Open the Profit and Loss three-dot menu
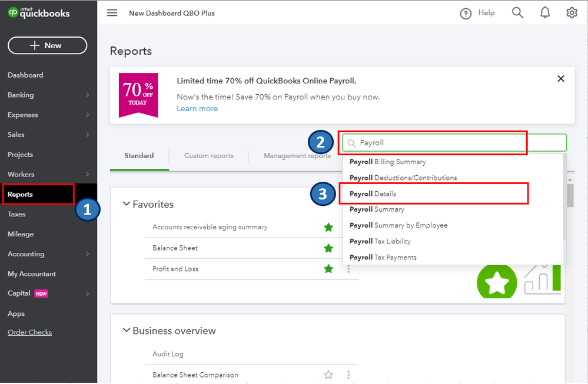Viewport: 588px width, 384px height. (x=348, y=268)
